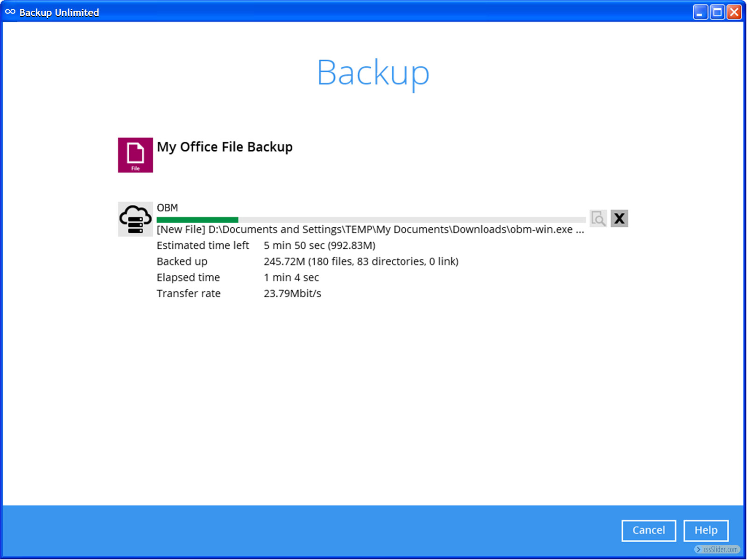Image resolution: width=747 pixels, height=560 pixels.
Task: Stop the OBM backup with X icon
Action: (619, 218)
